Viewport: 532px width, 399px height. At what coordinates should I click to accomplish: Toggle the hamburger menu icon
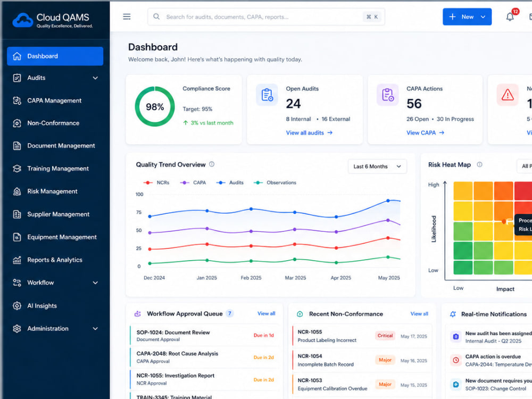pyautogui.click(x=127, y=16)
